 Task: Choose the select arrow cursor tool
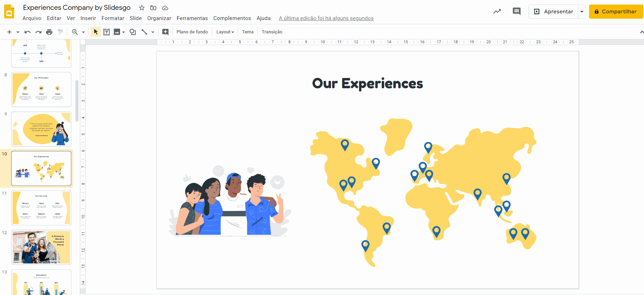click(96, 32)
